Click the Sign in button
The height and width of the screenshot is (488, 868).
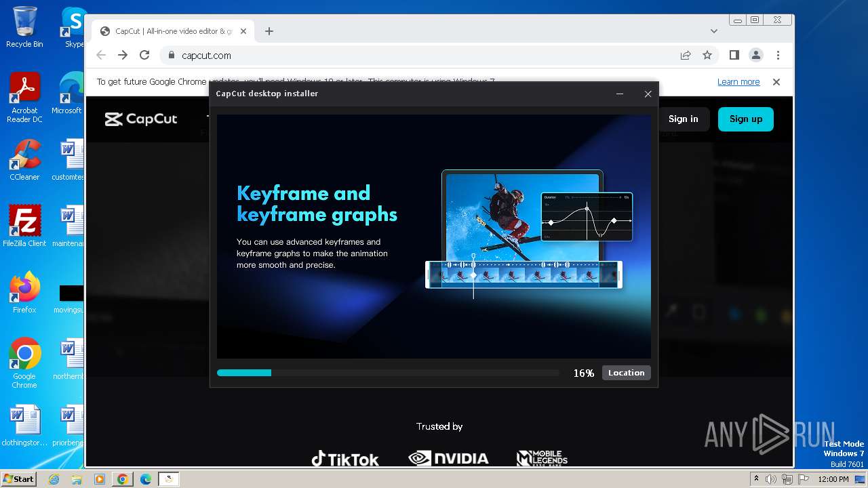pos(683,119)
